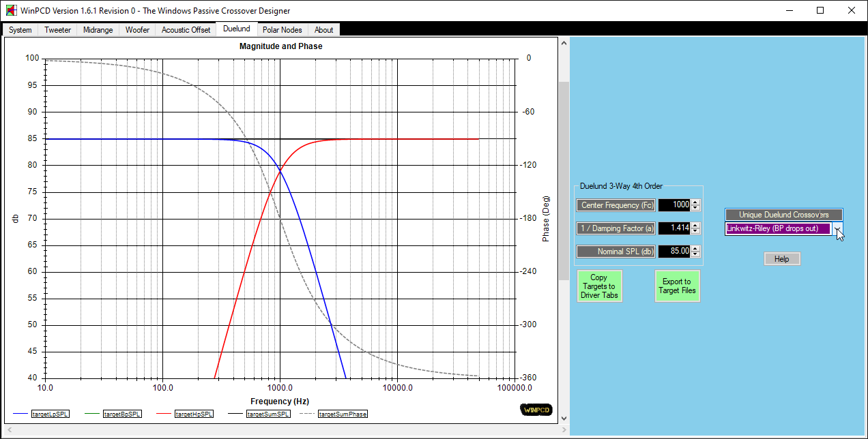
Task: Switch to the Tweeter tab
Action: [57, 30]
